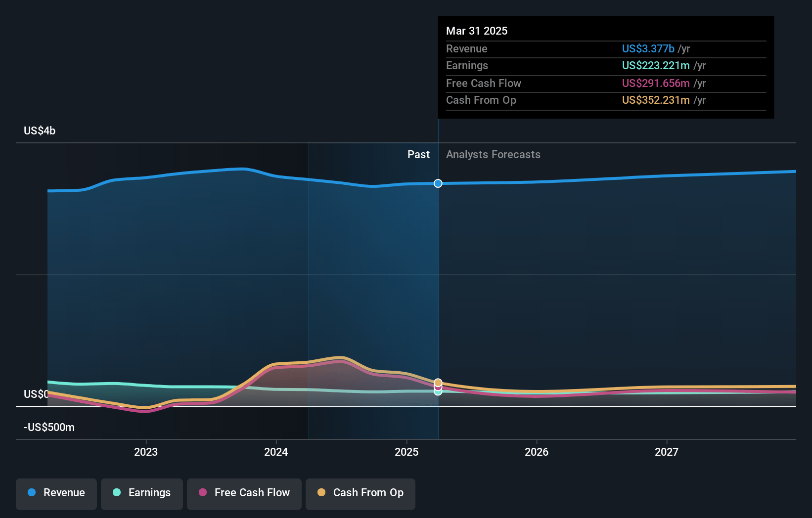
Task: Click the Mar 31 2025 tooltip date
Action: [x=477, y=31]
